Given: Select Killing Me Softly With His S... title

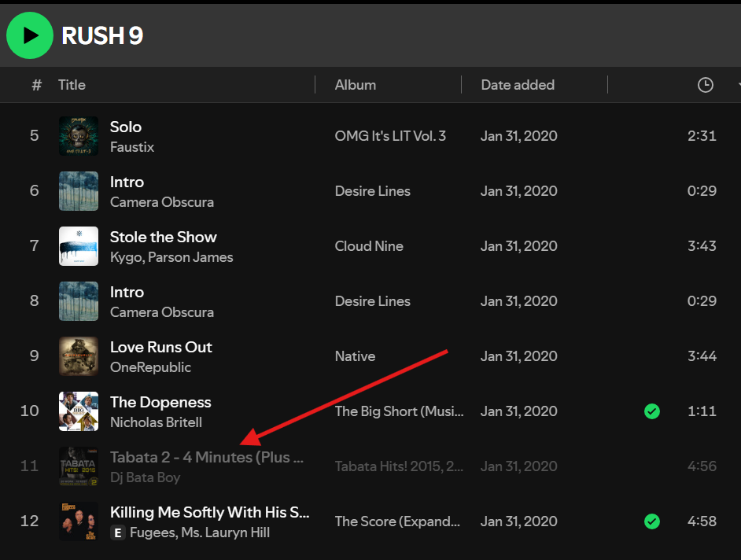Looking at the screenshot, I should coord(209,512).
